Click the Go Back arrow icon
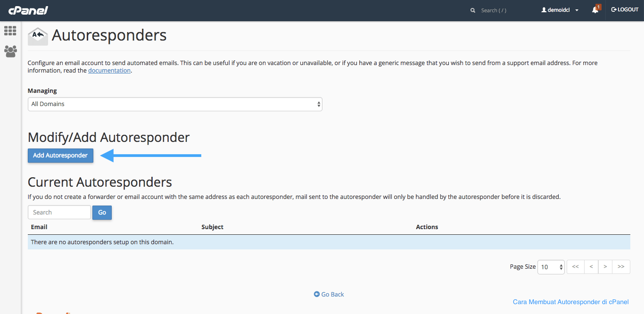 click(316, 294)
